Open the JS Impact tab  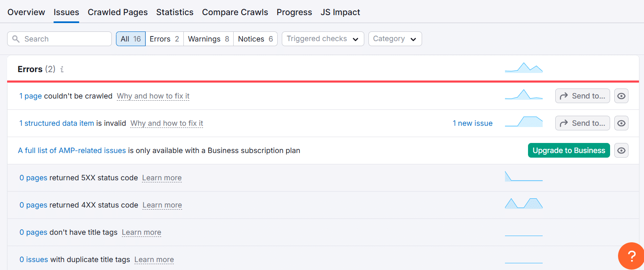coord(340,12)
